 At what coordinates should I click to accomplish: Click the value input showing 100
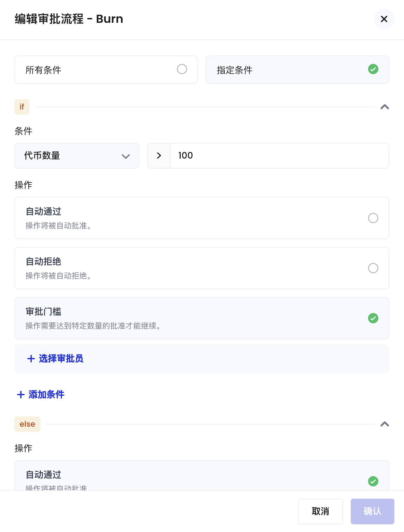(x=279, y=155)
